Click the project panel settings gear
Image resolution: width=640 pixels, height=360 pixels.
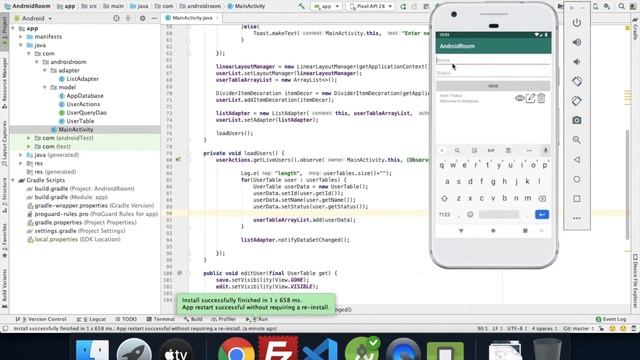(142, 18)
